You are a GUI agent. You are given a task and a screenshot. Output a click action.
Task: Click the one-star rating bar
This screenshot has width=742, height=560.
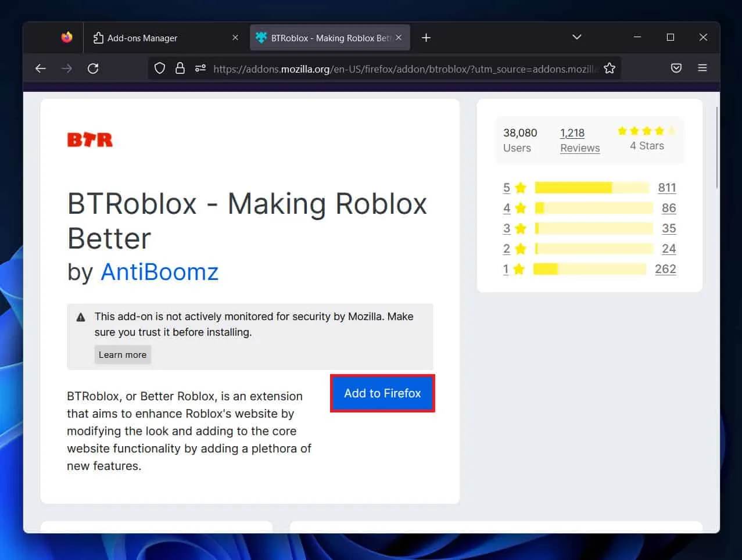[590, 269]
